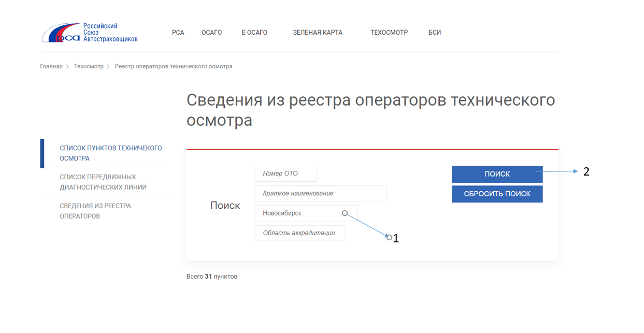Viewport: 644px width, 333px height.
Task: Open Сведения из реестра операторов in sidebar
Action: (95, 211)
